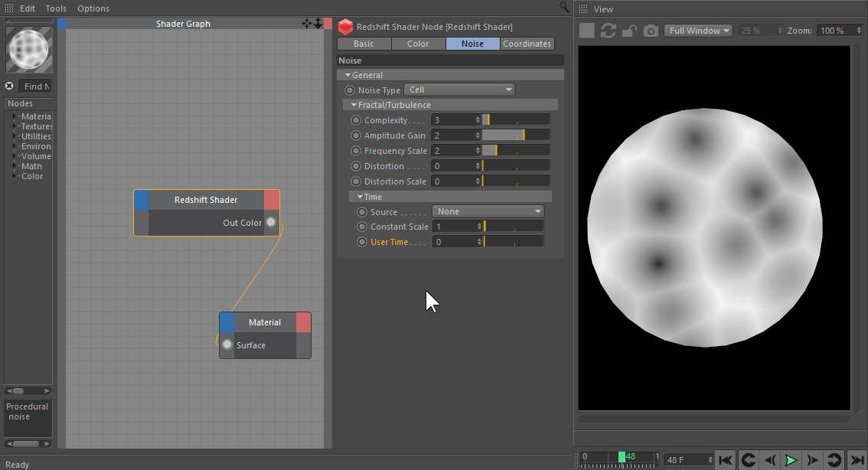This screenshot has width=868, height=470.
Task: Toggle the Frequency Scale animation circle
Action: [x=356, y=151]
